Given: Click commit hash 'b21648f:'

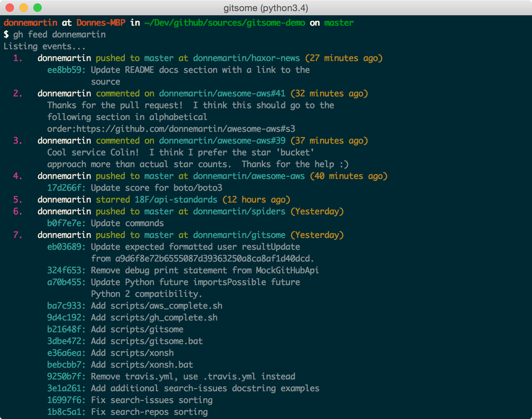Looking at the screenshot, I should pos(66,330).
